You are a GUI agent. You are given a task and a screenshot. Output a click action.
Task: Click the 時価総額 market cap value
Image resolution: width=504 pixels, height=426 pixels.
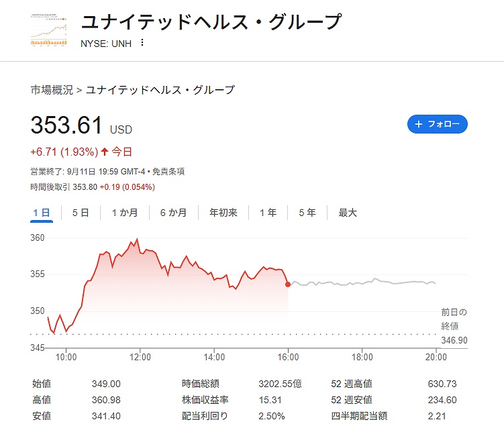280,384
